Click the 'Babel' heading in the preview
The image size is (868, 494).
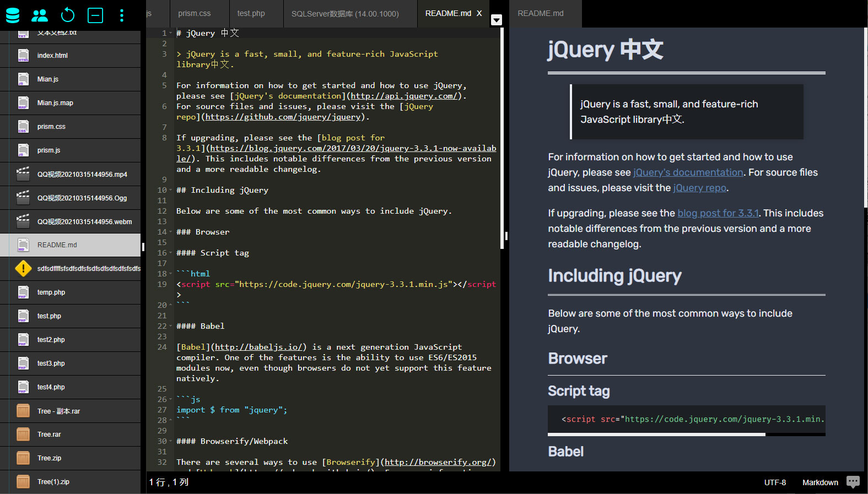tap(565, 452)
